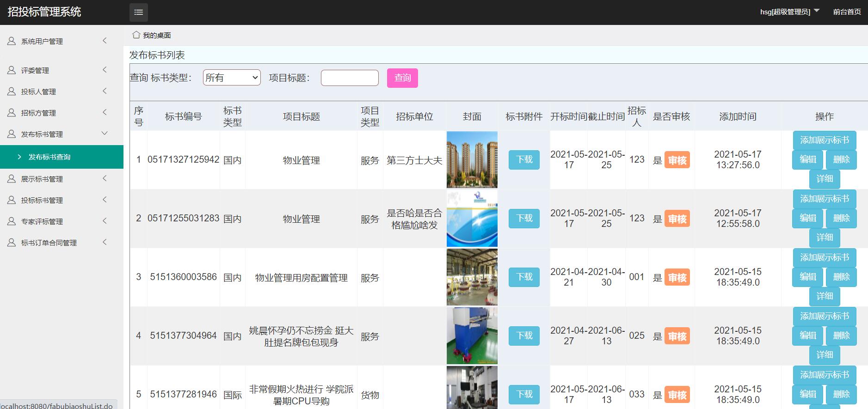The width and height of the screenshot is (868, 409).
Task: Click 添加展示标书 in row 1
Action: [825, 140]
